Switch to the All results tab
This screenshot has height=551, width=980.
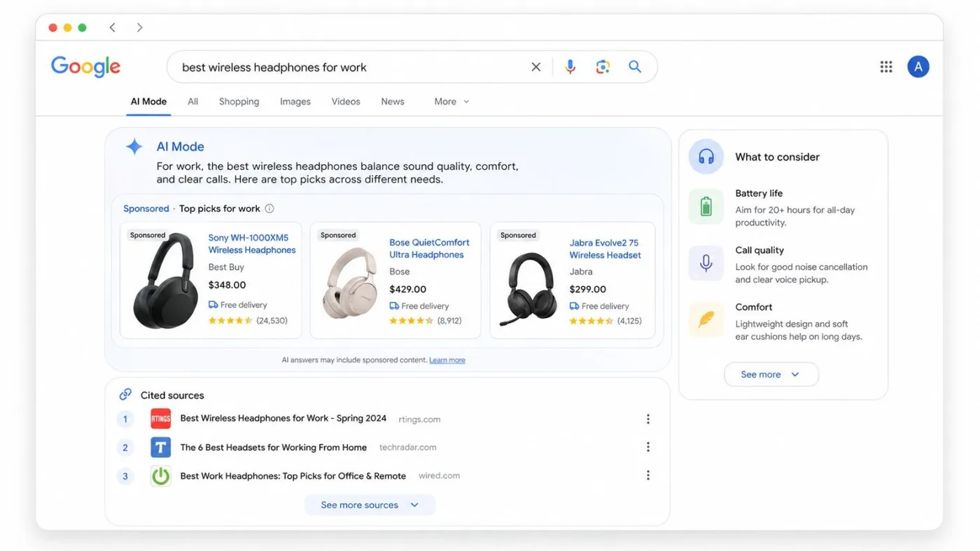[x=192, y=102]
